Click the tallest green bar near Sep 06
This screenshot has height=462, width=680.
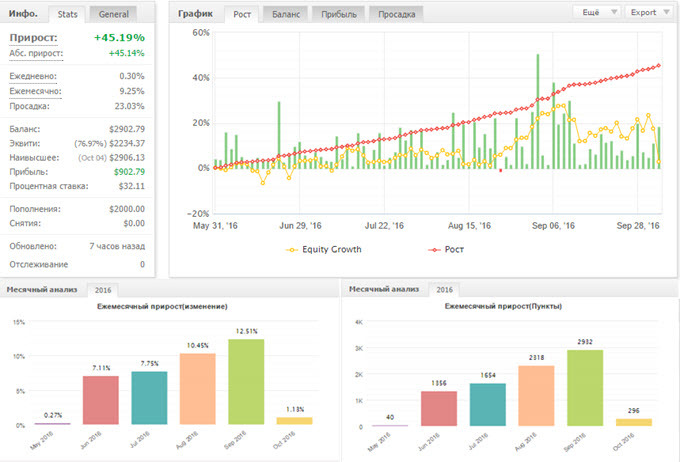pyautogui.click(x=538, y=111)
